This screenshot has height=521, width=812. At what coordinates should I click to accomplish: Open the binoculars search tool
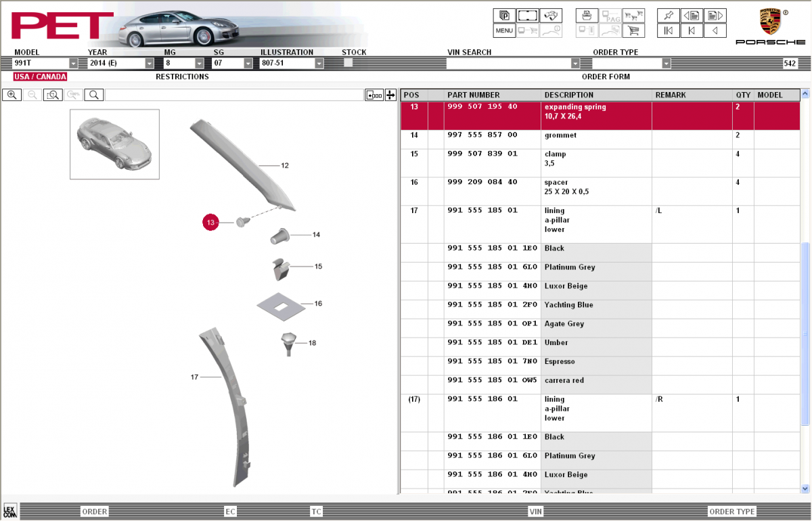coord(552,16)
